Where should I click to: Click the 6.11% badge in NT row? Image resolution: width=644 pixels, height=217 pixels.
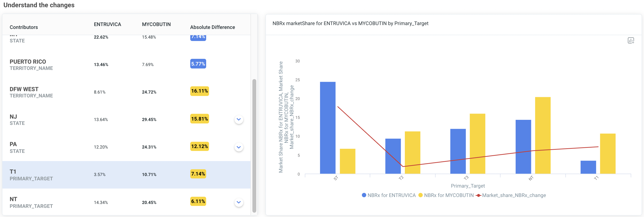pyautogui.click(x=198, y=202)
